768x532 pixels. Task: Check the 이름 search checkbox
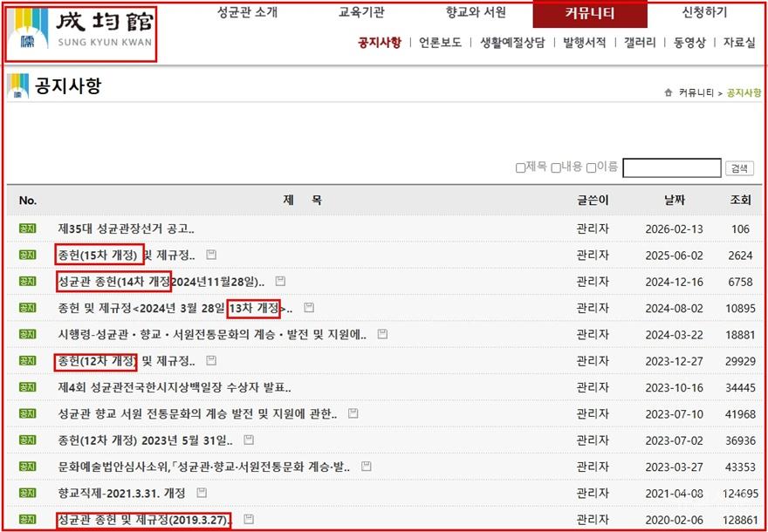click(591, 167)
